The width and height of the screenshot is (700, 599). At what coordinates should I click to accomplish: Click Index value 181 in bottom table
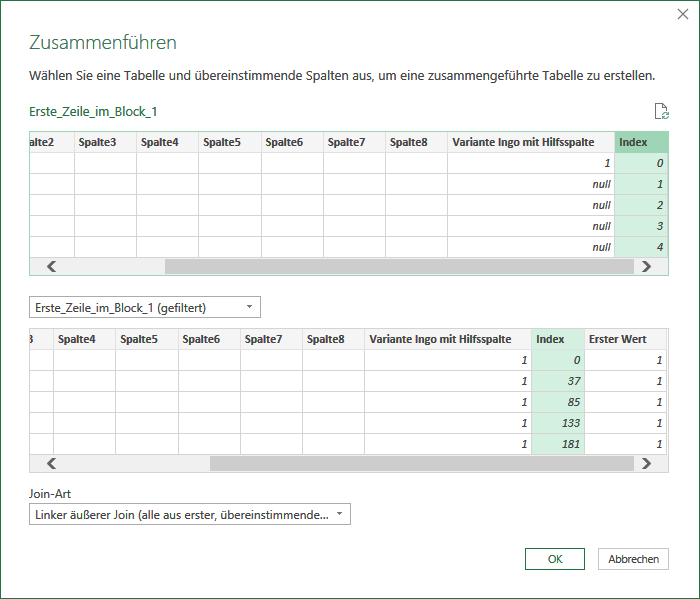pyautogui.click(x=558, y=444)
